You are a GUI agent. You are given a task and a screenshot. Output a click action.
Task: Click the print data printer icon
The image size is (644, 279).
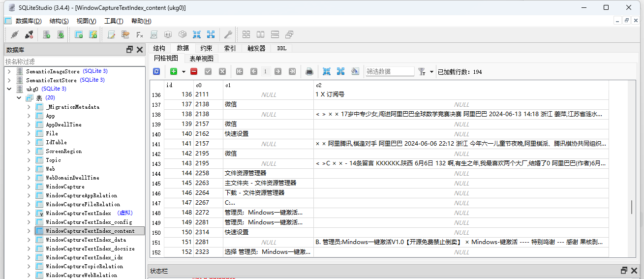click(309, 71)
